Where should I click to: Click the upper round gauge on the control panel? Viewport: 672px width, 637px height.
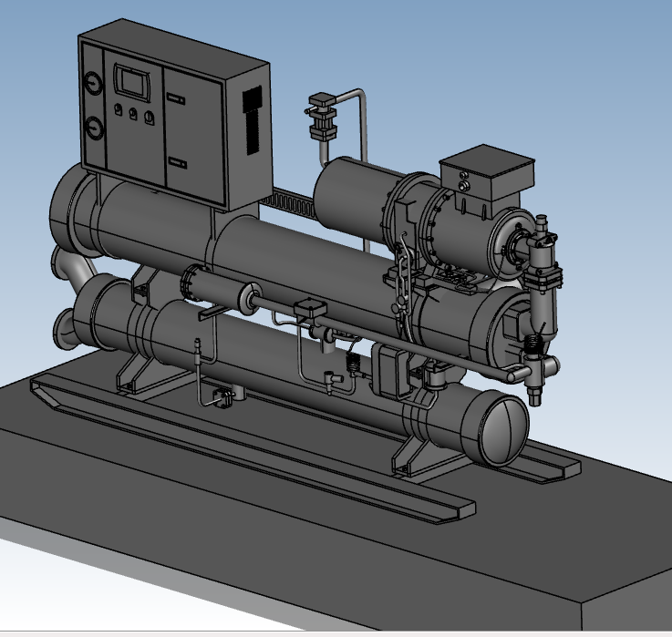[93, 83]
